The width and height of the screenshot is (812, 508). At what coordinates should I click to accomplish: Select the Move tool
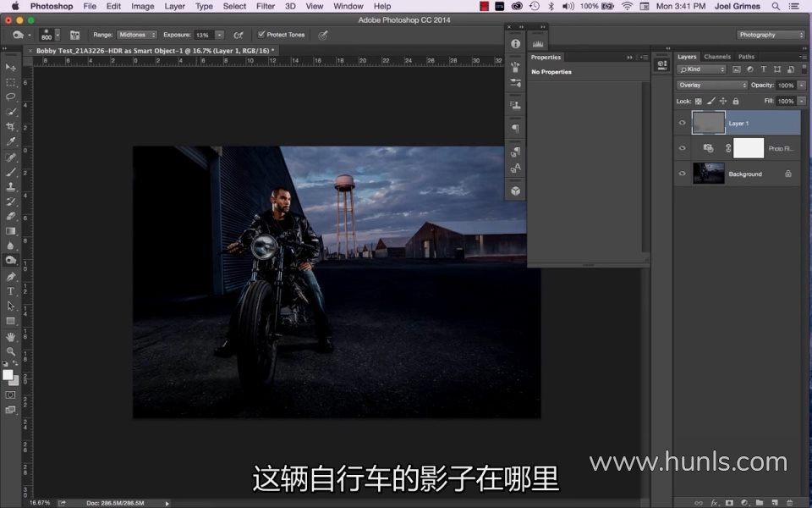(10, 68)
